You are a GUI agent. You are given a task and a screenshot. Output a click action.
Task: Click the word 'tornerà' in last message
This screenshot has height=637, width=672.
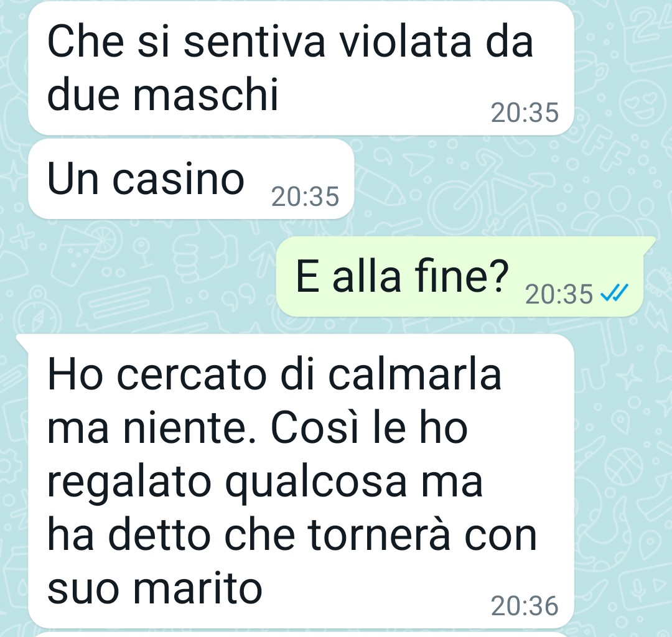380,536
